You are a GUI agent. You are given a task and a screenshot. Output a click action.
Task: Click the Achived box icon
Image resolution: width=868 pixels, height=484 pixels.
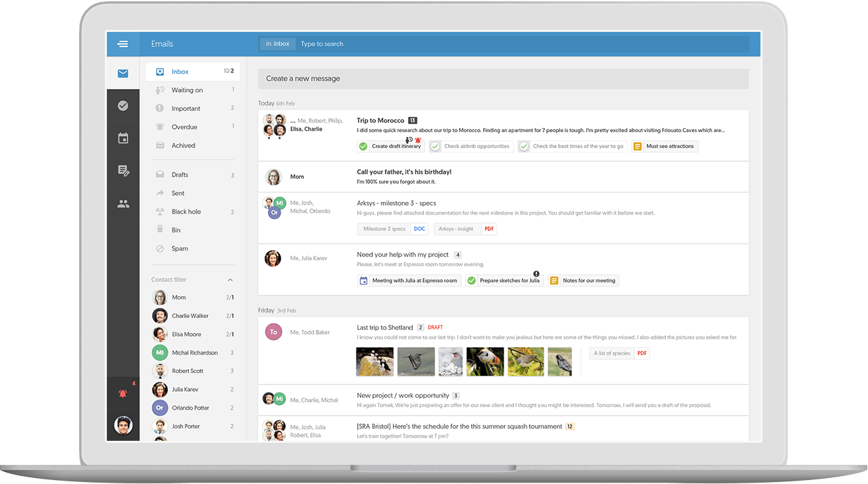(160, 145)
